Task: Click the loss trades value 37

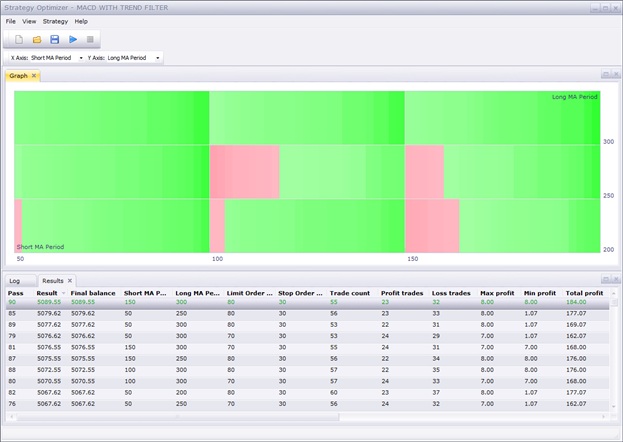Action: tap(436, 392)
